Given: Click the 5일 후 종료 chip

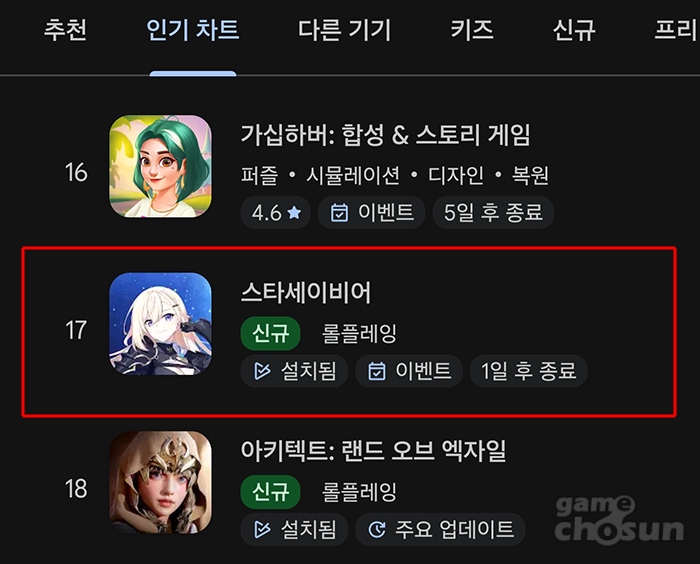Looking at the screenshot, I should 493,213.
